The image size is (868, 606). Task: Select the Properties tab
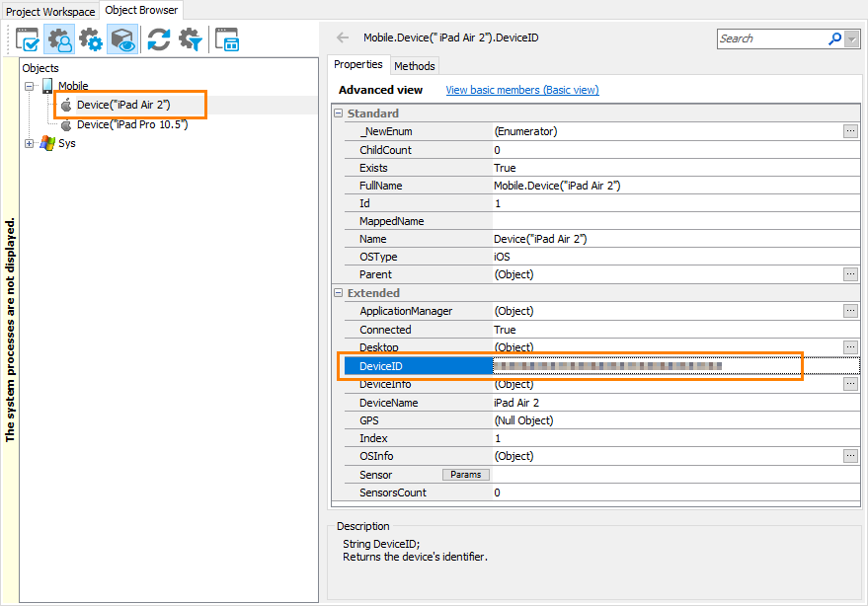click(x=357, y=65)
